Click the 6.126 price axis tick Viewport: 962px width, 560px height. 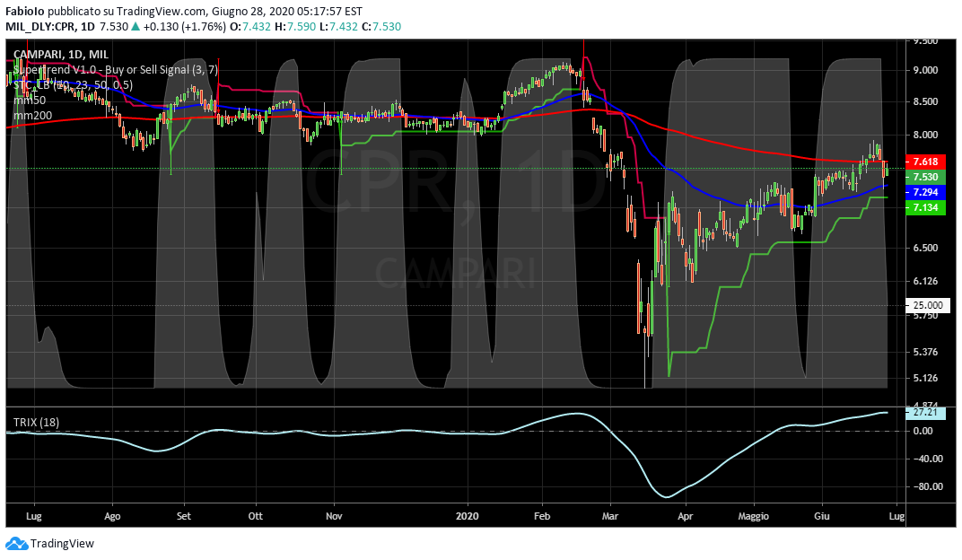pos(925,281)
